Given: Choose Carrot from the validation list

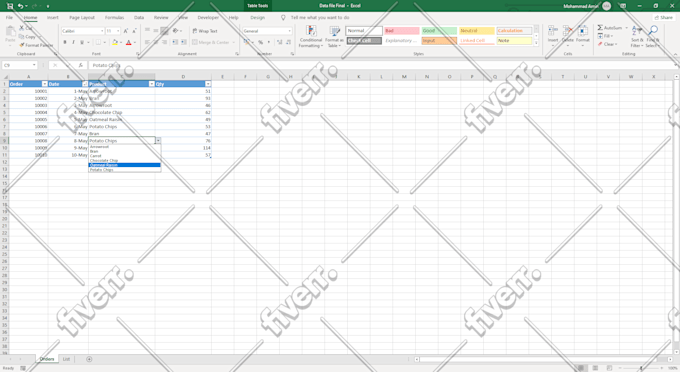Looking at the screenshot, I should [x=124, y=156].
